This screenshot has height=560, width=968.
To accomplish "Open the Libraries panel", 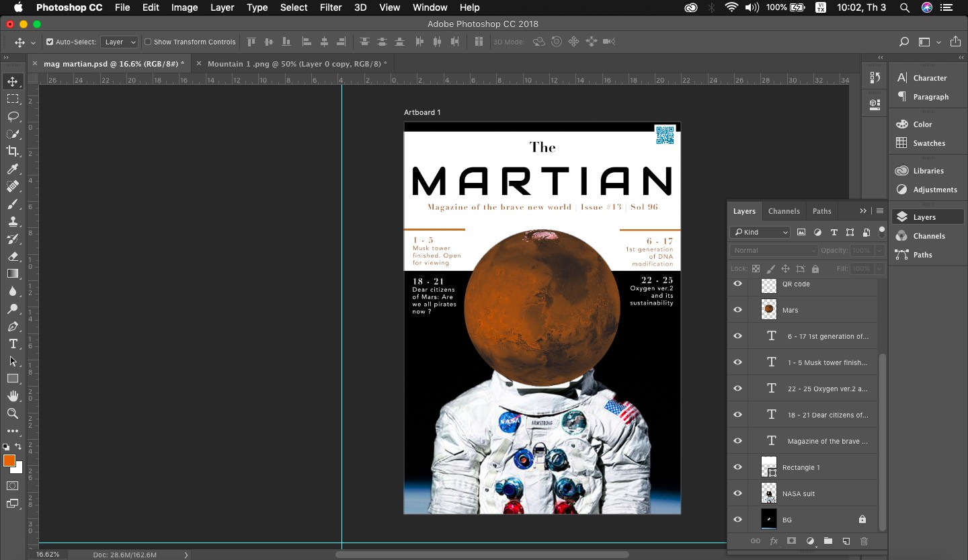I will (x=928, y=171).
